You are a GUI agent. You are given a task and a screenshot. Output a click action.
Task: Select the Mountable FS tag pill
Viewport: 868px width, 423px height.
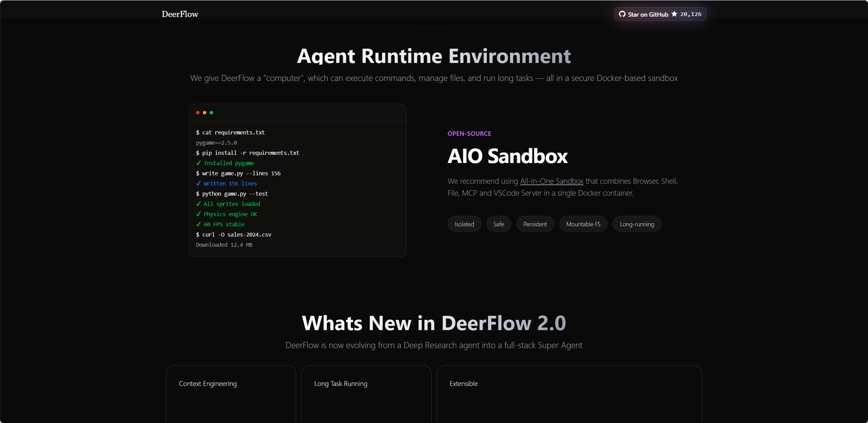click(x=583, y=224)
